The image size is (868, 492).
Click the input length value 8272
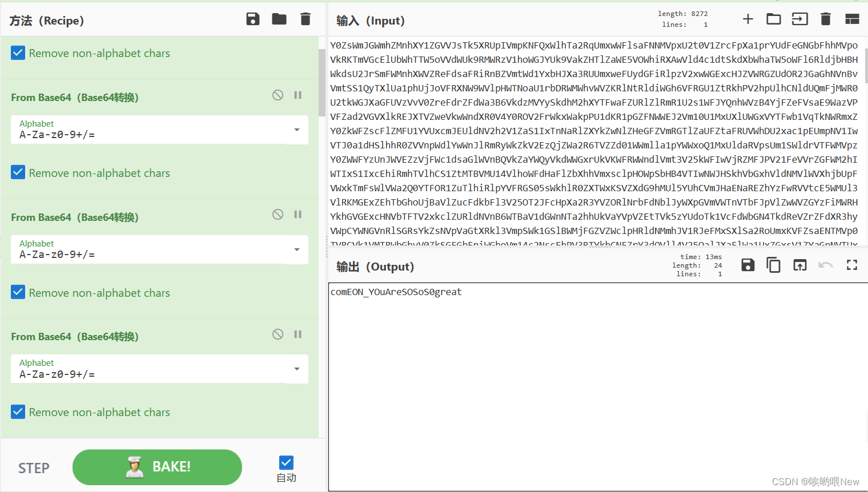tap(700, 14)
